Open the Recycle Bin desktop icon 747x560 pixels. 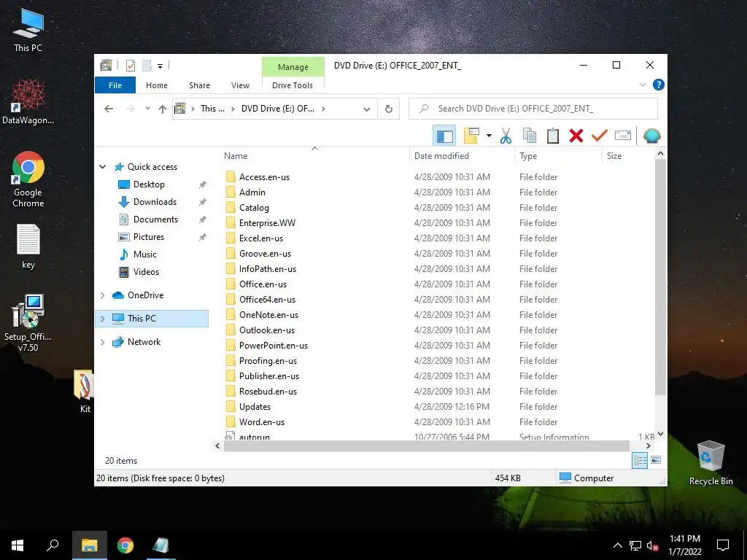711,463
